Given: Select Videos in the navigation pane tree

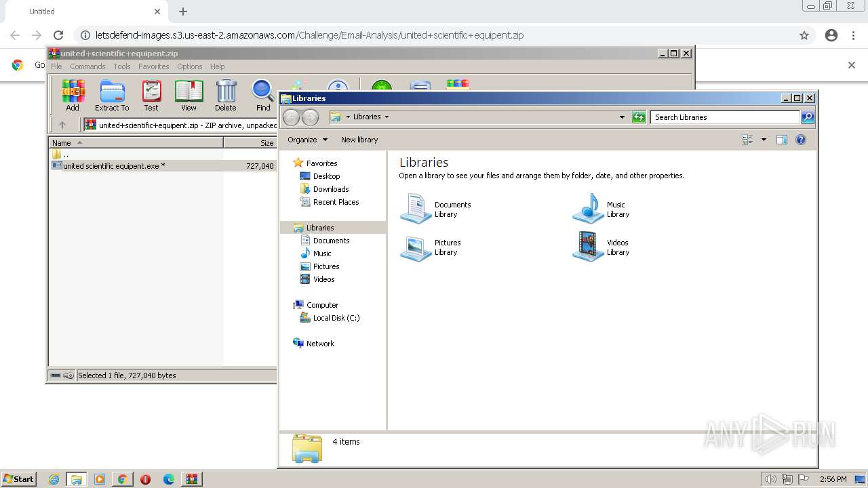Looking at the screenshot, I should [x=323, y=279].
